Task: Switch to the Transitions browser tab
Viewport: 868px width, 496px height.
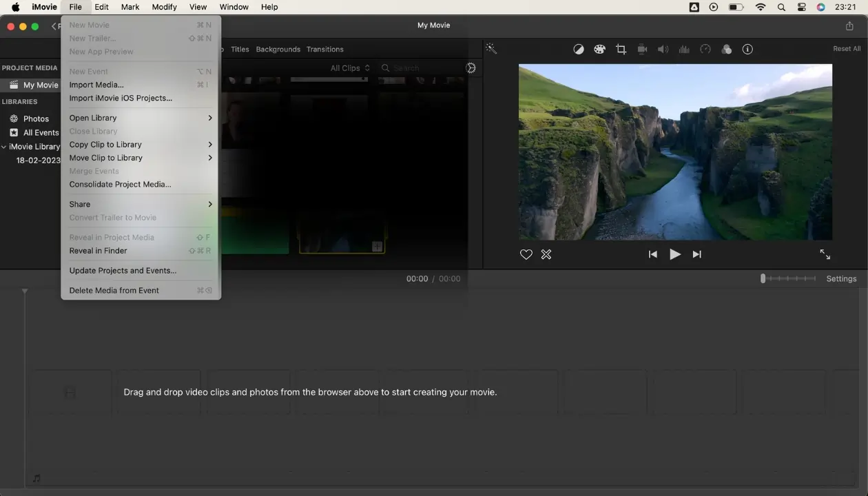Action: click(x=324, y=49)
